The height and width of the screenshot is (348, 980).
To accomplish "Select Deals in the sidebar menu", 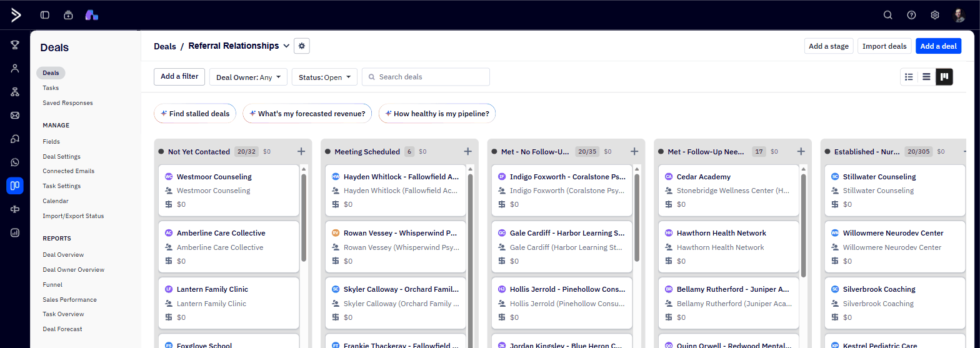I will coord(51,73).
